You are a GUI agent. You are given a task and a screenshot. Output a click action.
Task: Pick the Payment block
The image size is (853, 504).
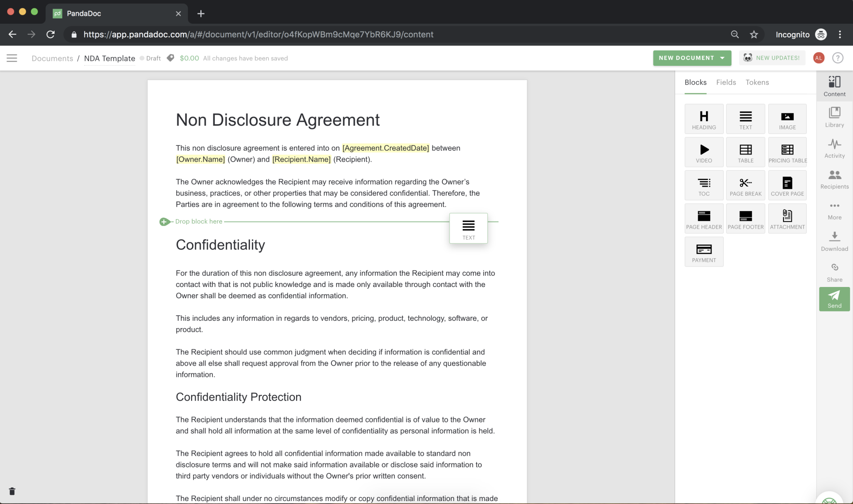click(x=704, y=252)
